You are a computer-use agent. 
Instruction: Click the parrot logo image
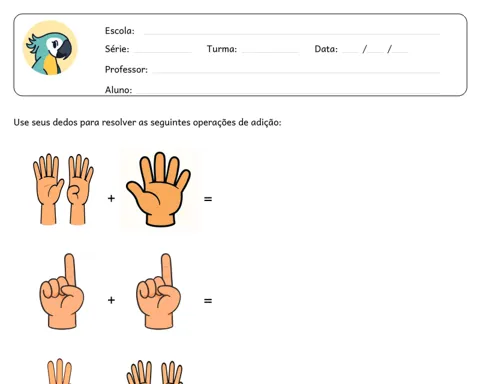click(x=50, y=48)
